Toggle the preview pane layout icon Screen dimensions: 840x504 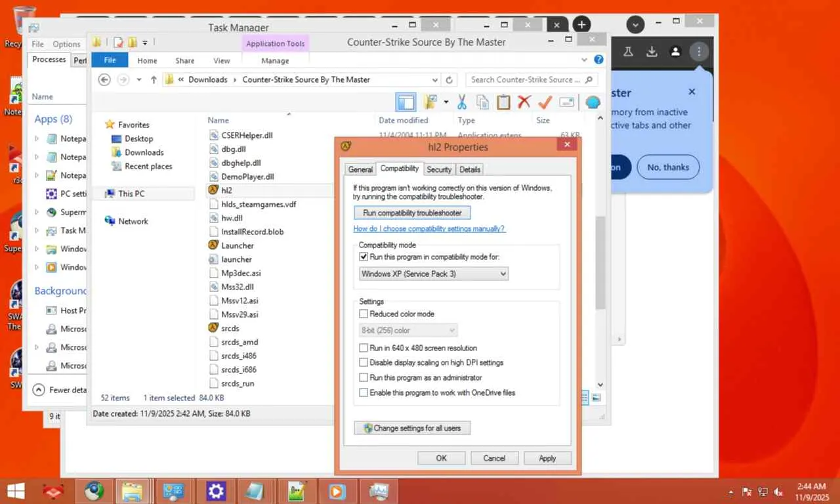click(x=406, y=102)
